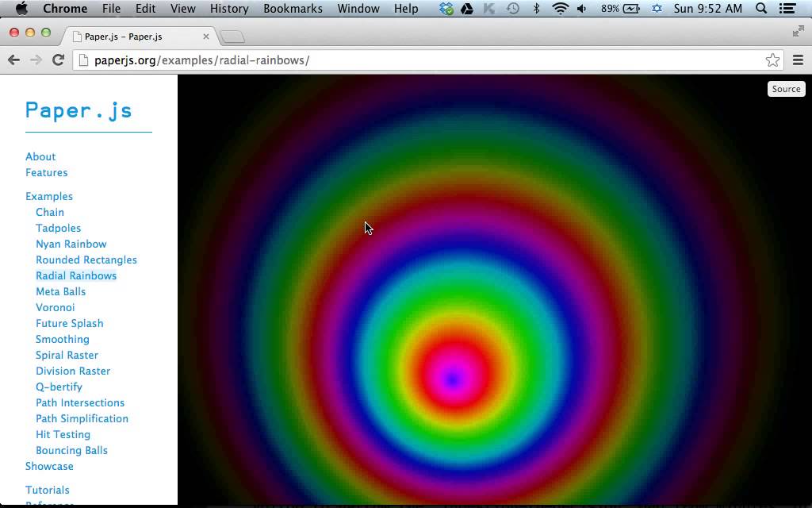
Task: Open the Apple menu
Action: 21,8
